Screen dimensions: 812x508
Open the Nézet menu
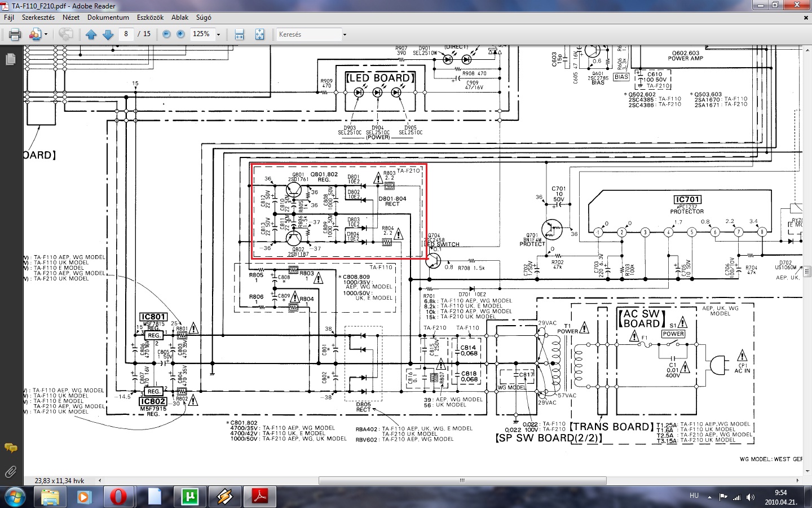click(x=71, y=17)
